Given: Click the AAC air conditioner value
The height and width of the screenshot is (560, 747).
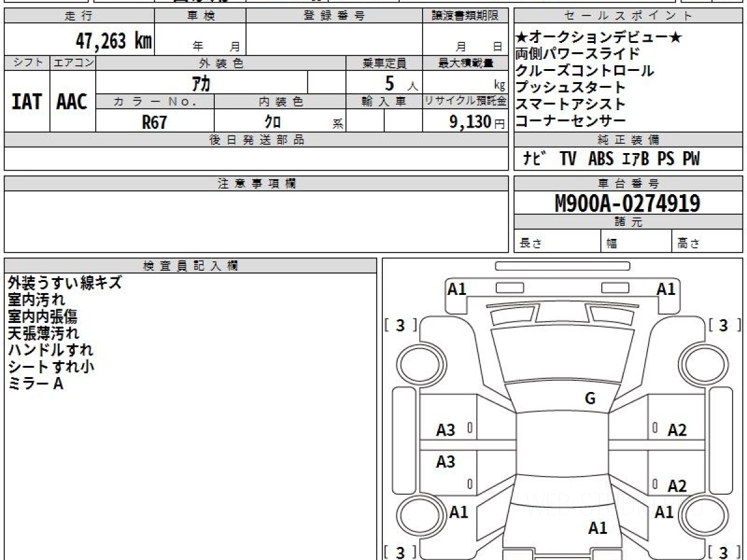Looking at the screenshot, I should click(x=72, y=101).
